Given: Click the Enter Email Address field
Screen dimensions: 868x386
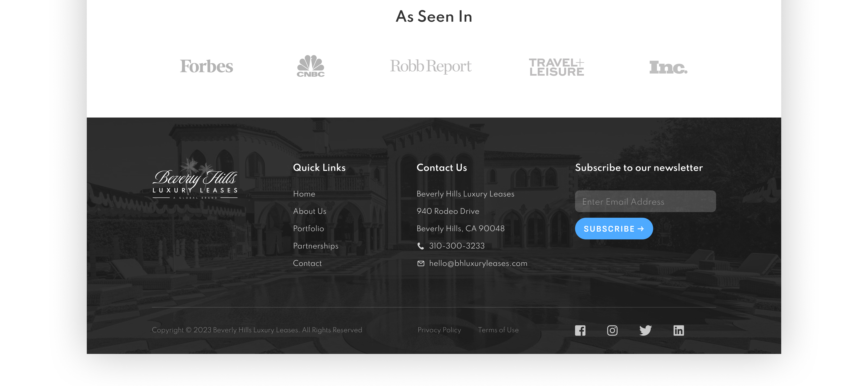Looking at the screenshot, I should tap(645, 201).
